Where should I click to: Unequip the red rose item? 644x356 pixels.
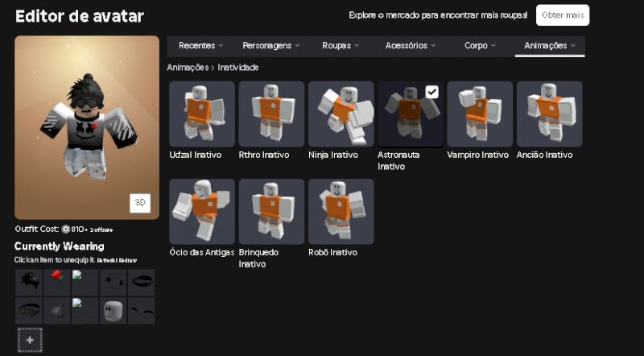[57, 282]
